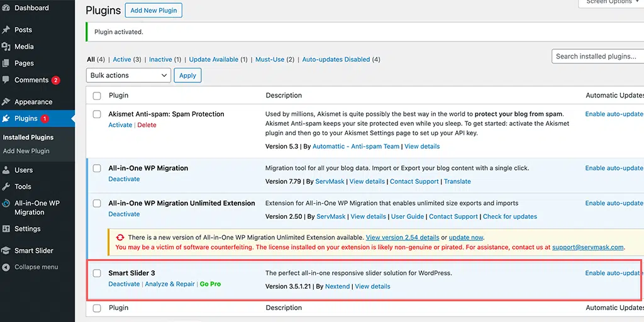This screenshot has width=644, height=322.
Task: Click the red 2 badge on Comments
Action: point(56,80)
